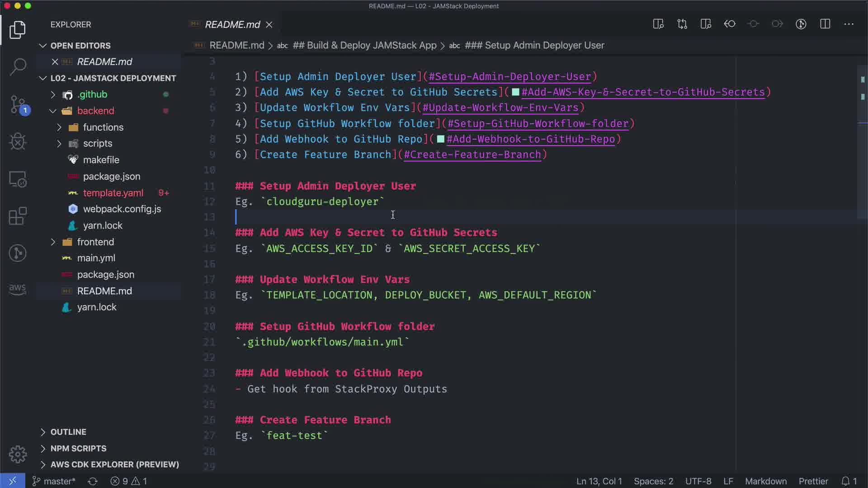The image size is (868, 488).
Task: Open template.yaml in the explorer
Action: tap(113, 193)
